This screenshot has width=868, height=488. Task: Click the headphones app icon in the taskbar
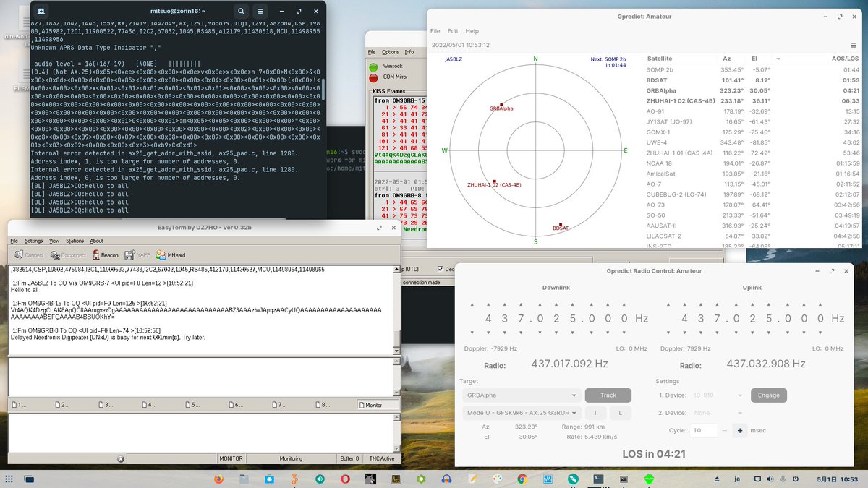click(446, 479)
